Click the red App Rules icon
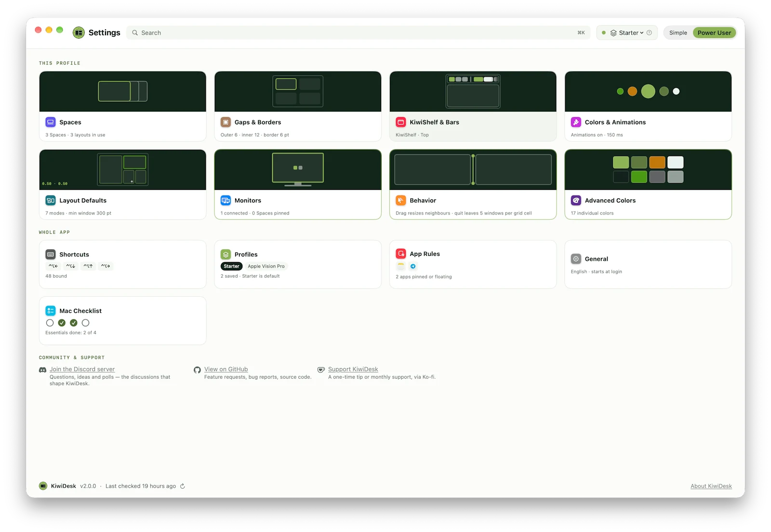The image size is (771, 532). (401, 254)
